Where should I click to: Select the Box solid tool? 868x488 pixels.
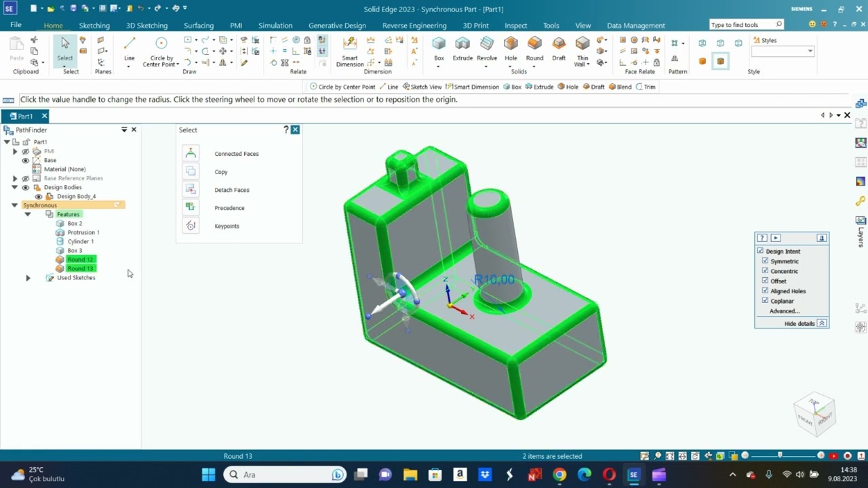(439, 49)
